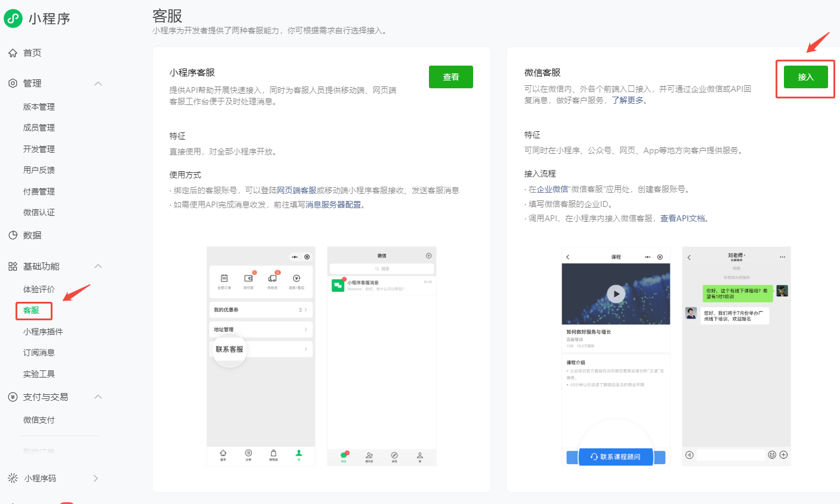Click the home icon beside 首页

click(x=13, y=53)
